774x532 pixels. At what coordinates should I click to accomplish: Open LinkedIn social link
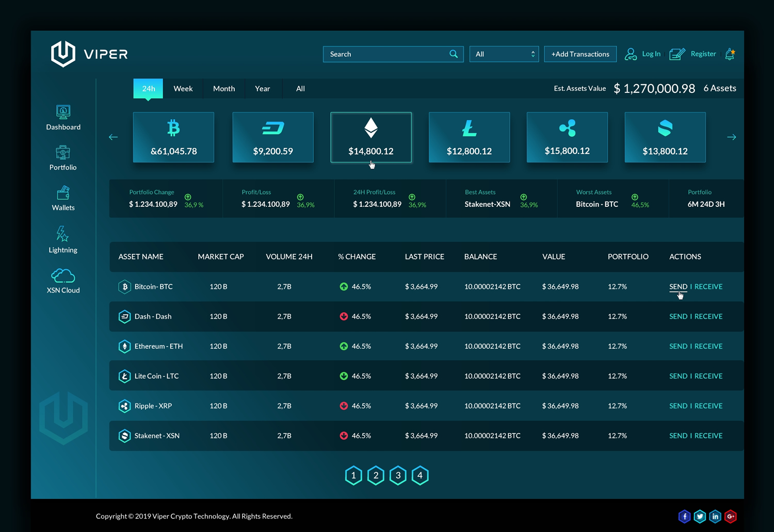tap(715, 516)
